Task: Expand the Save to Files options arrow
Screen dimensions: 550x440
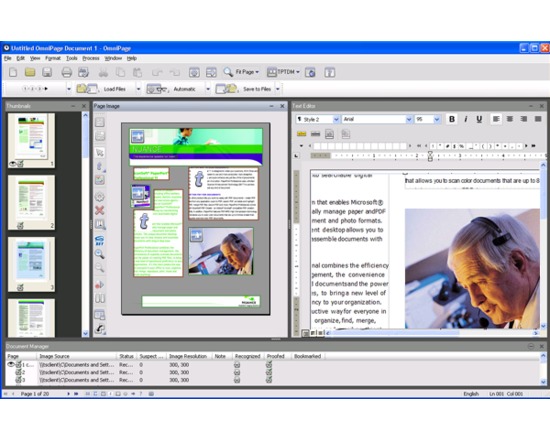Action: [278, 89]
